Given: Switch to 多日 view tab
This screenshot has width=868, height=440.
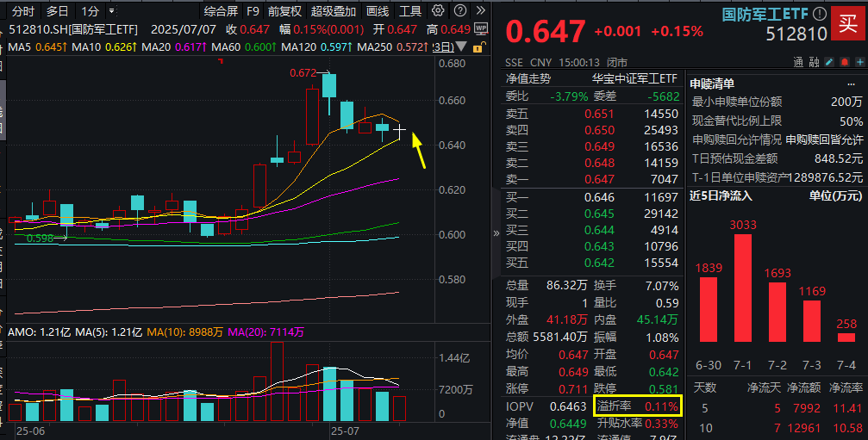Looking at the screenshot, I should coord(57,11).
